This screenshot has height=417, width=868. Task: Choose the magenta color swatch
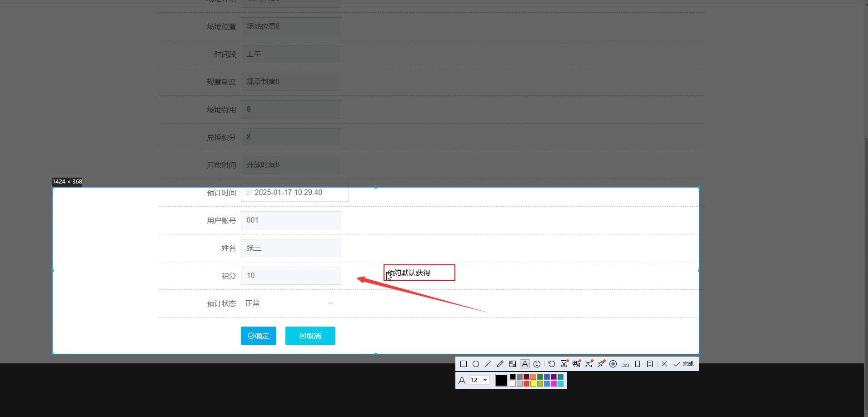554,384
